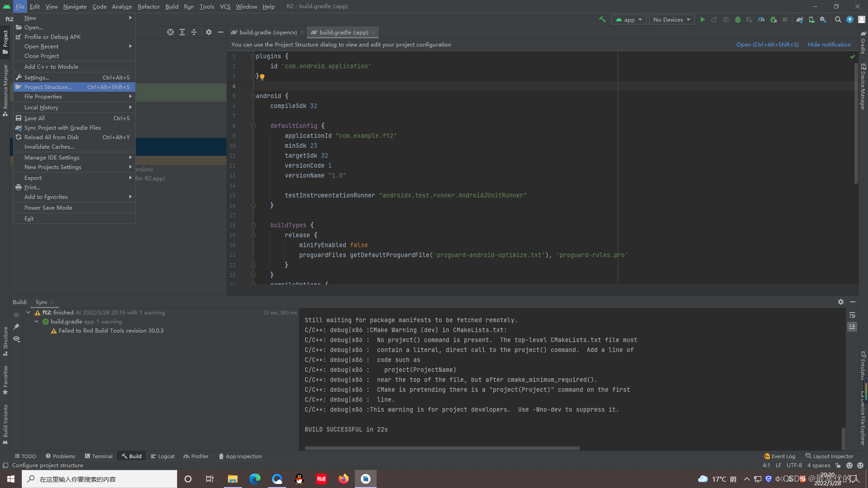The image size is (868, 488).
Task: Toggle pin tab icon in Build panel
Action: click(x=17, y=326)
